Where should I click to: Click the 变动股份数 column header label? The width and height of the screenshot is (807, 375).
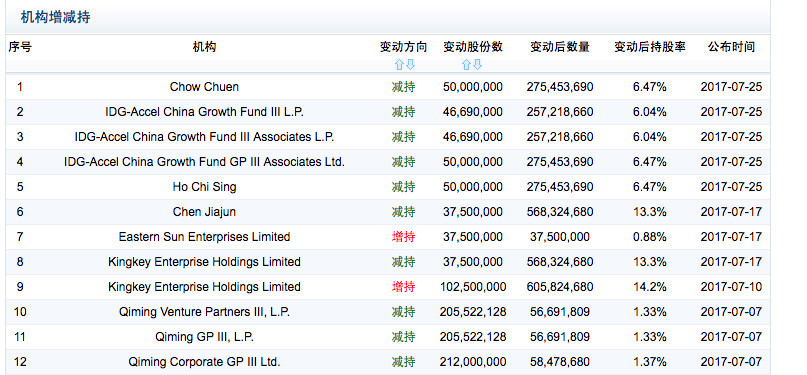(473, 47)
